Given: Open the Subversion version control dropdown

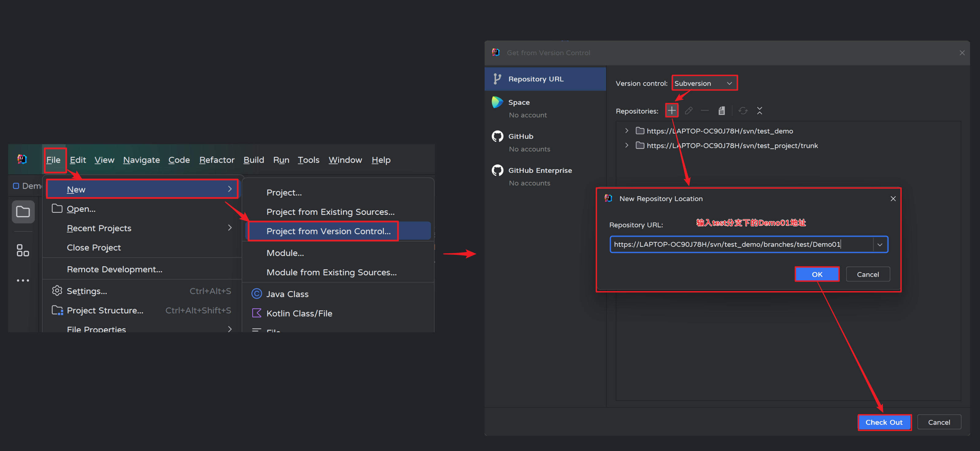Looking at the screenshot, I should click(x=704, y=83).
